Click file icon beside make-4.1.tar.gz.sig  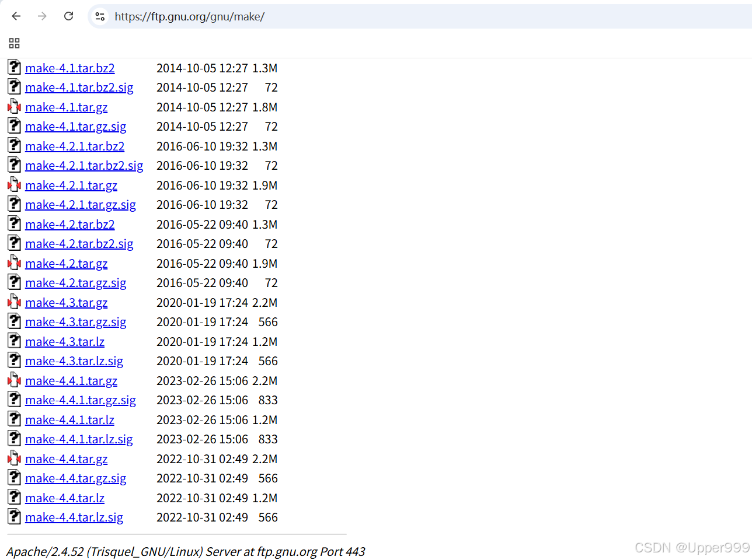[x=15, y=125]
